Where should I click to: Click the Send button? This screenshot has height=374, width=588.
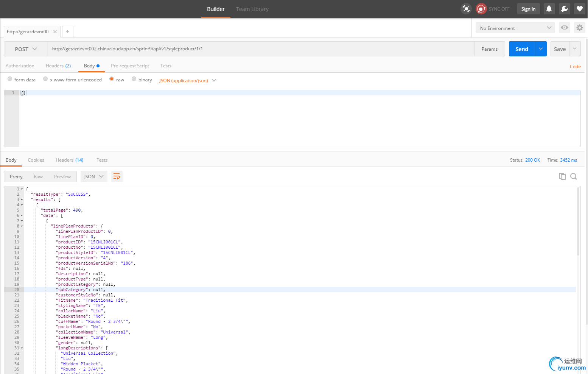click(522, 49)
